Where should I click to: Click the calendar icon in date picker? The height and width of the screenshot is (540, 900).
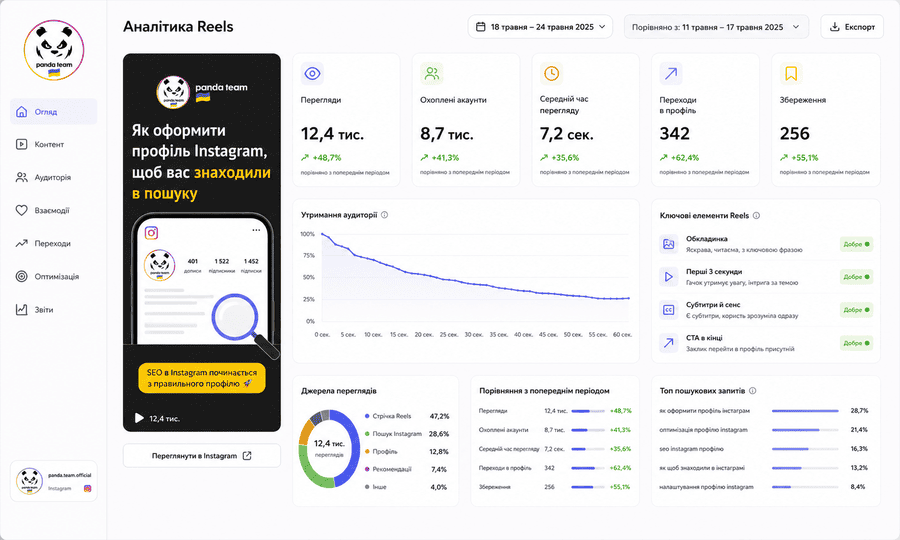tap(481, 27)
